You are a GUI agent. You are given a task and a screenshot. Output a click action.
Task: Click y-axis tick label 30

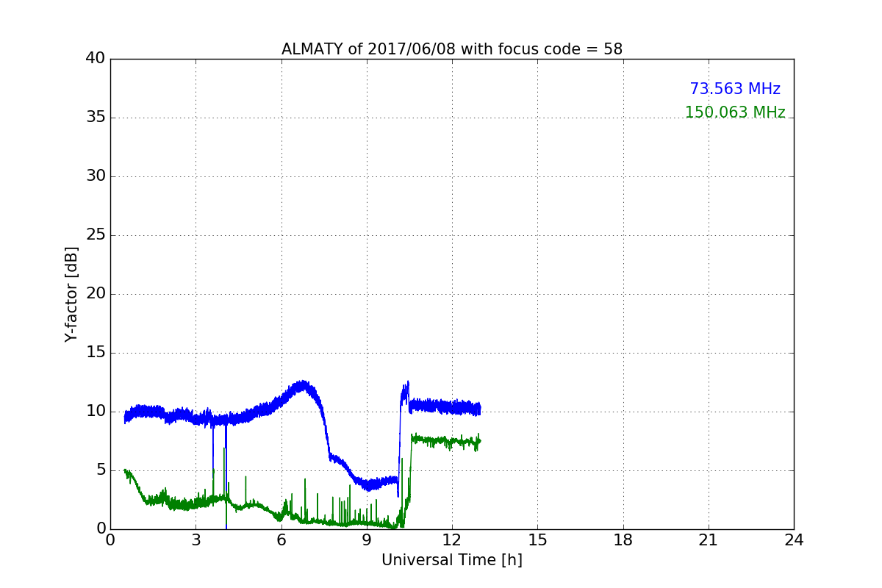(x=96, y=176)
